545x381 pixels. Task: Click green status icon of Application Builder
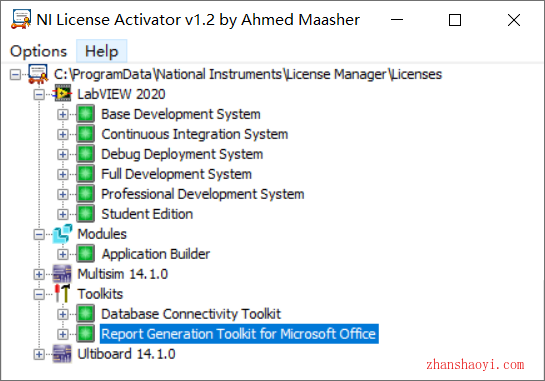pos(86,254)
